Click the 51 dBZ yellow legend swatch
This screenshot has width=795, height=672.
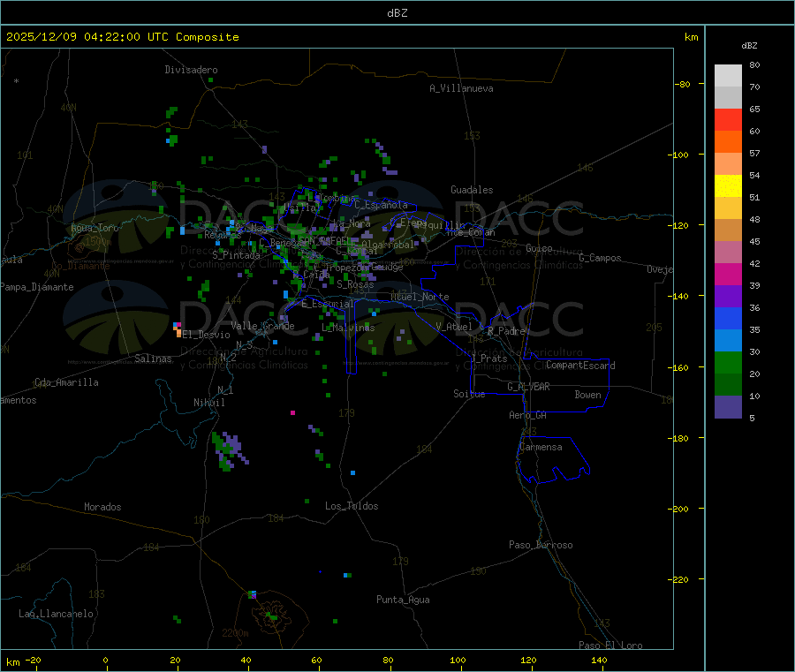click(x=728, y=186)
